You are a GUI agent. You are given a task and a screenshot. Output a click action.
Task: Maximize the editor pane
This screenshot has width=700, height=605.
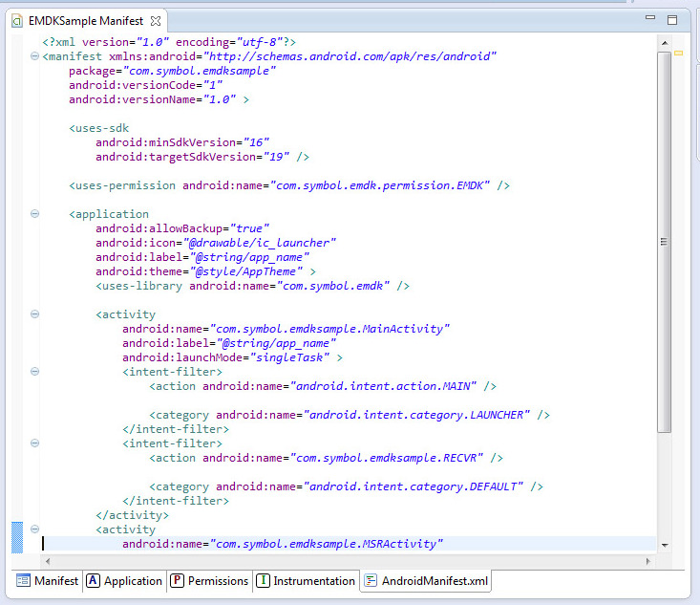pos(672,19)
